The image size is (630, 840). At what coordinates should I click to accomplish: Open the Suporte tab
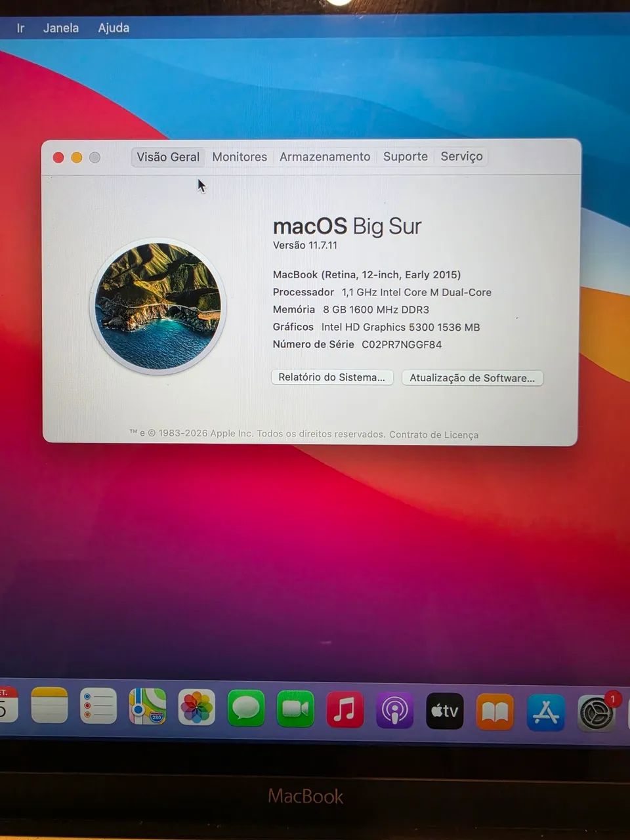406,156
